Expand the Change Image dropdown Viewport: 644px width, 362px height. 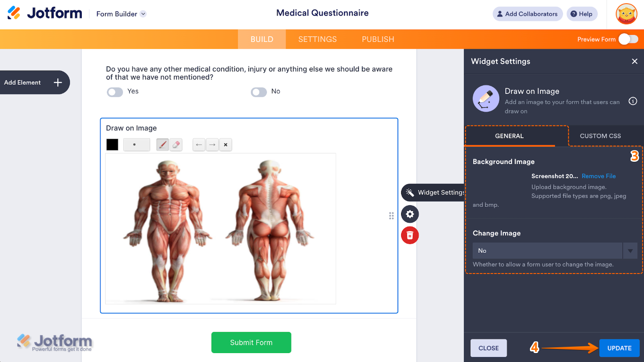tap(555, 251)
